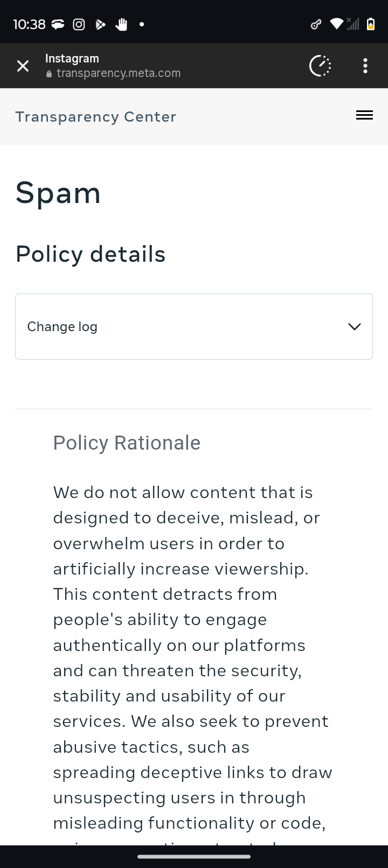Go to Transparency Center home link
This screenshot has height=868, width=388.
[96, 117]
